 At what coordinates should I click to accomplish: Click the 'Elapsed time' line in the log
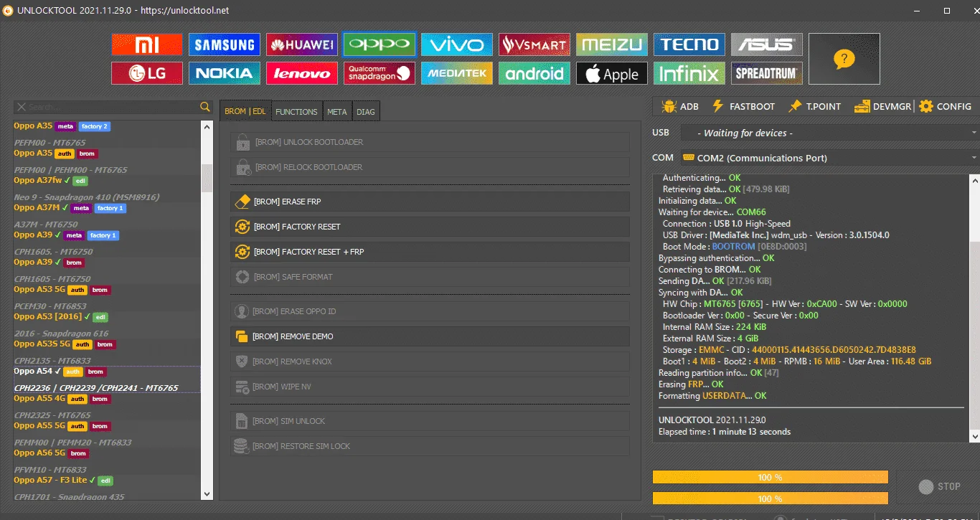pyautogui.click(x=725, y=432)
